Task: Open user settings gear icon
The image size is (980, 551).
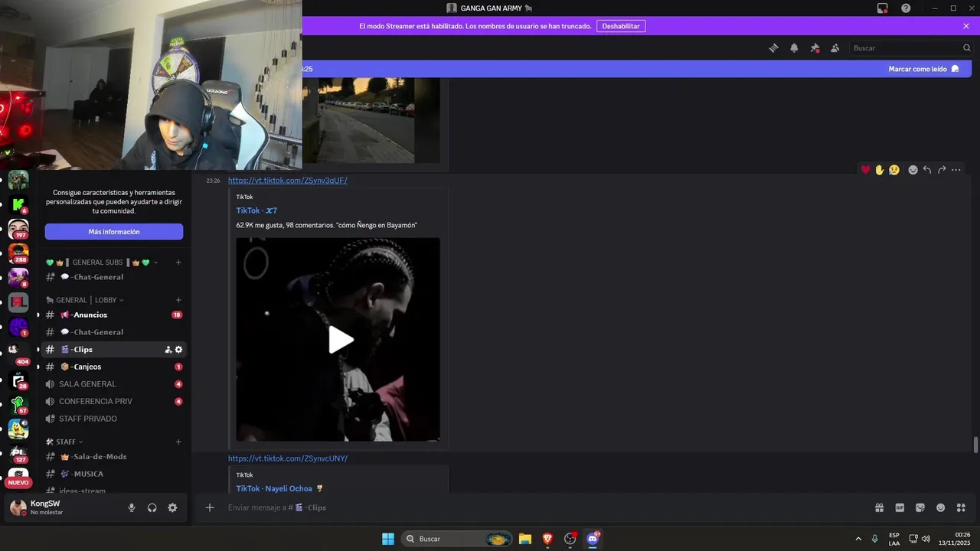Action: pyautogui.click(x=172, y=507)
